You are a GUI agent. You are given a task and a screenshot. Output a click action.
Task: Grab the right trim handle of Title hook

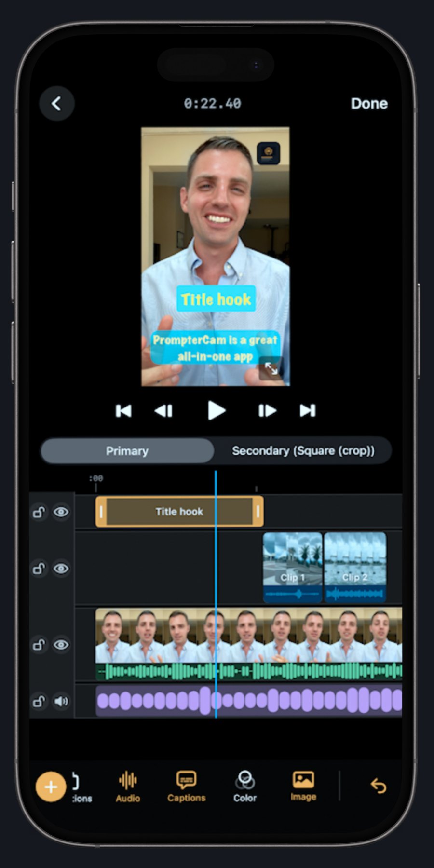258,512
